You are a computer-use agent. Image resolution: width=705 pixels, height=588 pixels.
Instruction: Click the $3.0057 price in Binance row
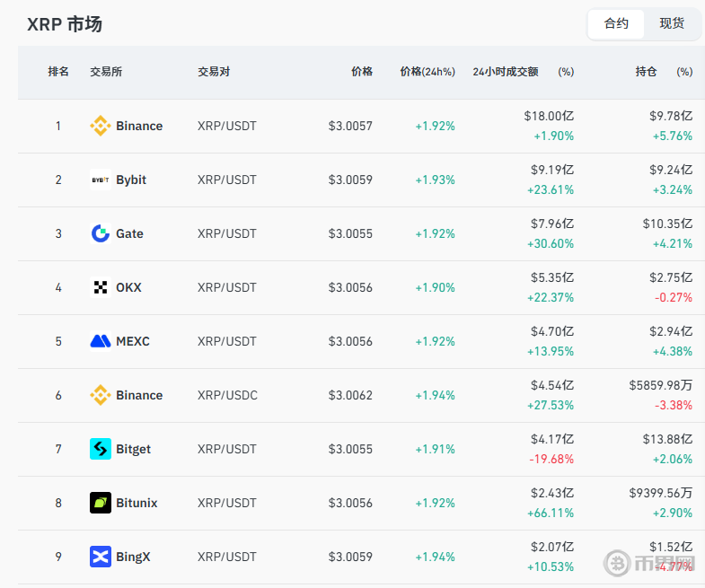(x=350, y=126)
